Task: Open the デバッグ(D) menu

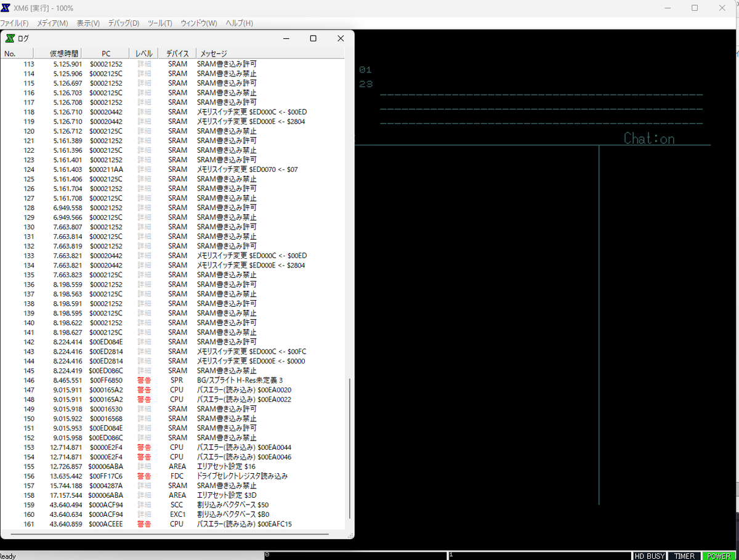Action: (123, 23)
